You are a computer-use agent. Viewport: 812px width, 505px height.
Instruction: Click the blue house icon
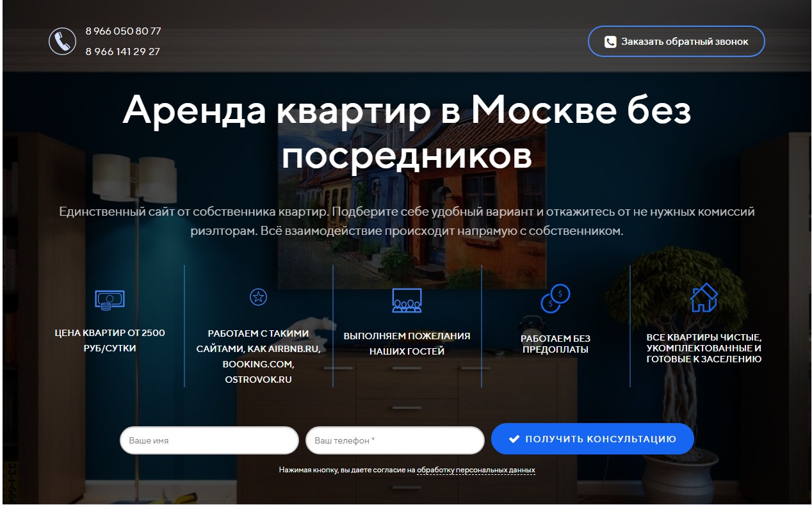704,297
